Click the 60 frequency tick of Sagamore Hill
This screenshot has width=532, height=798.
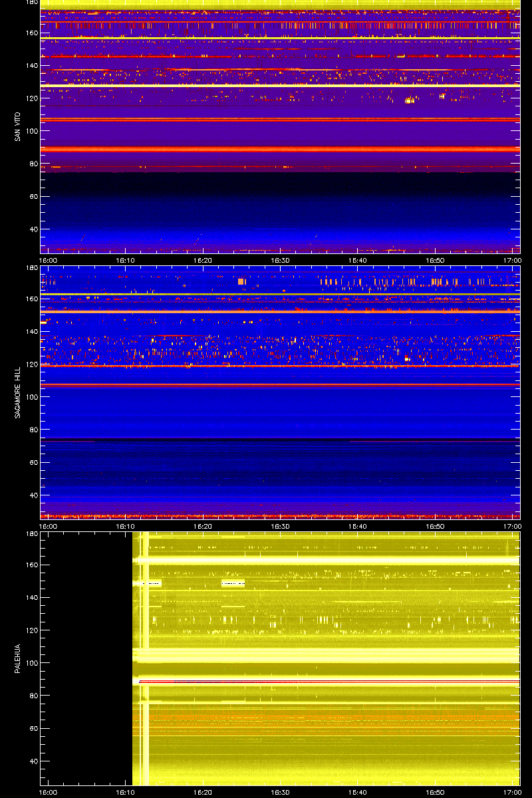33,462
